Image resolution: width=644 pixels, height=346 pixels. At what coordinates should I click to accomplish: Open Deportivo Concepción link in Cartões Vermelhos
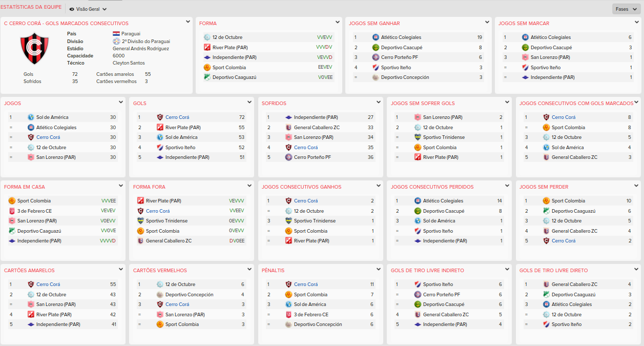pyautogui.click(x=190, y=295)
